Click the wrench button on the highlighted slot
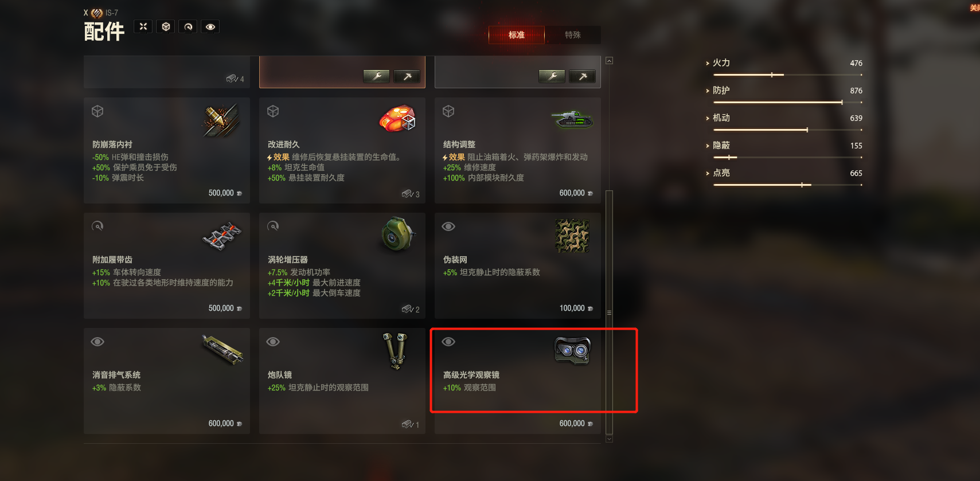The height and width of the screenshot is (481, 980). pyautogui.click(x=377, y=76)
